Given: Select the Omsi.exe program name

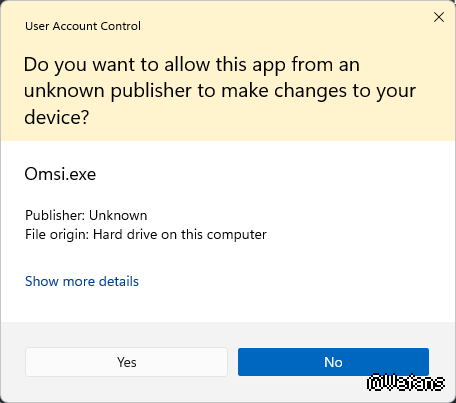Looking at the screenshot, I should tap(60, 174).
